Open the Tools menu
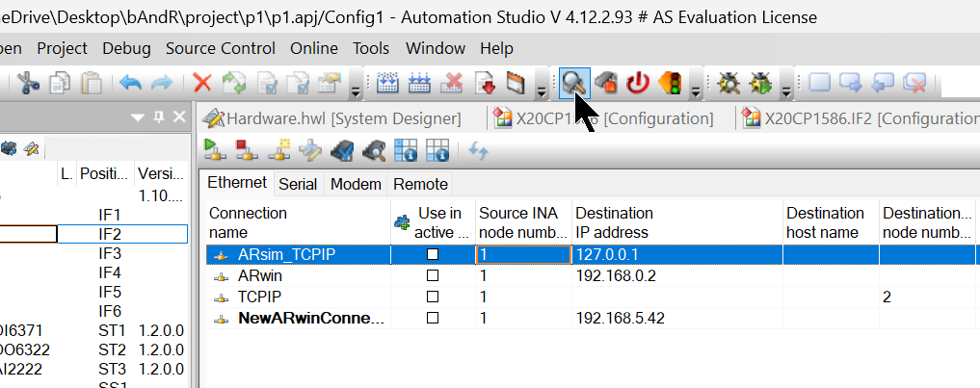 (x=371, y=48)
